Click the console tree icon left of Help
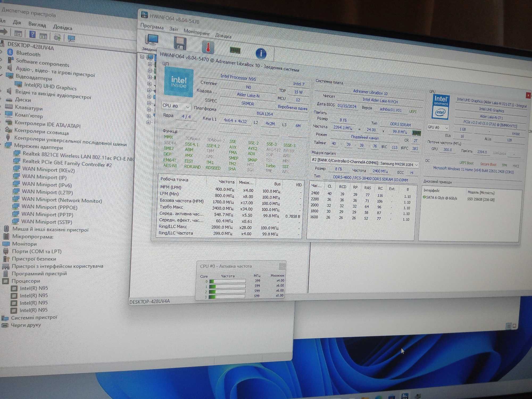The width and height of the screenshot is (532, 399). 18,34
